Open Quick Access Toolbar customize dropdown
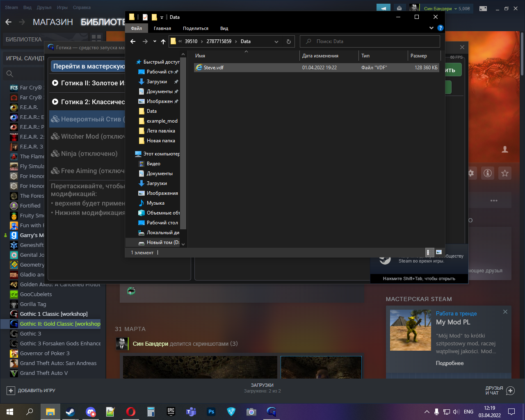The image size is (525, 420). coord(162,17)
